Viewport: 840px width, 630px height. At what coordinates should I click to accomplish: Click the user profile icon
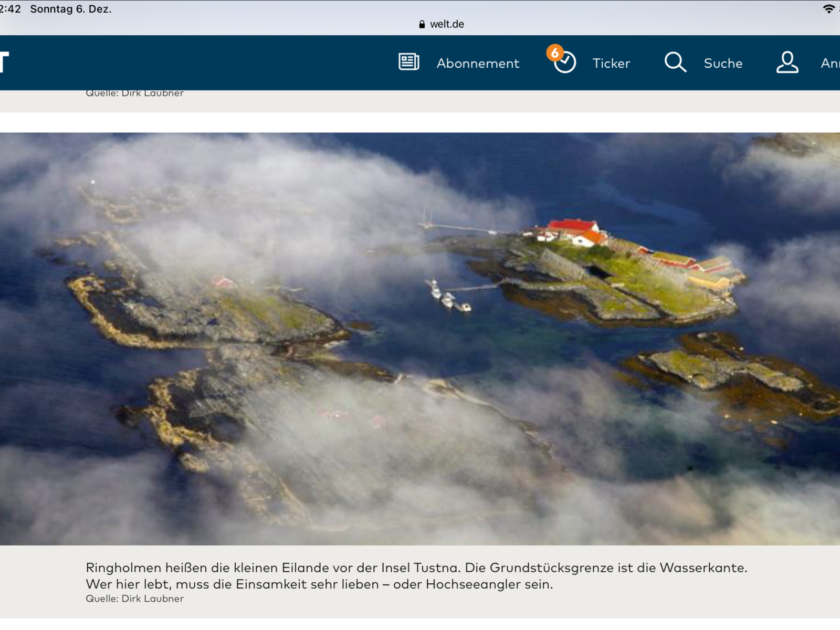787,62
